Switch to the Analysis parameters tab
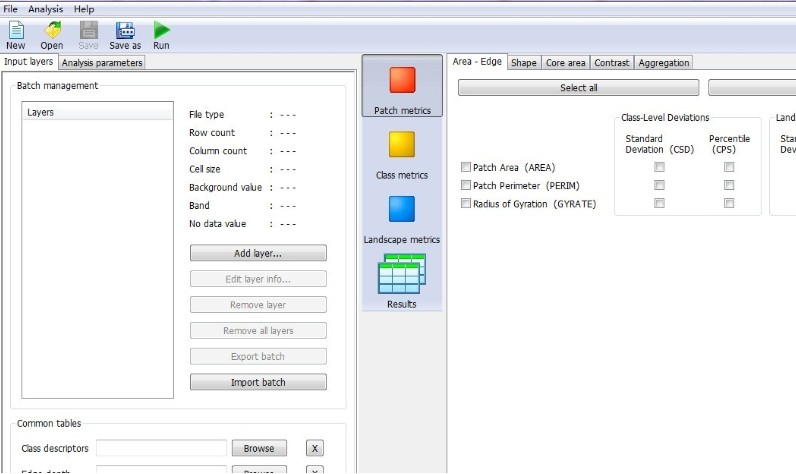Screen dimensions: 796x474 [102, 62]
